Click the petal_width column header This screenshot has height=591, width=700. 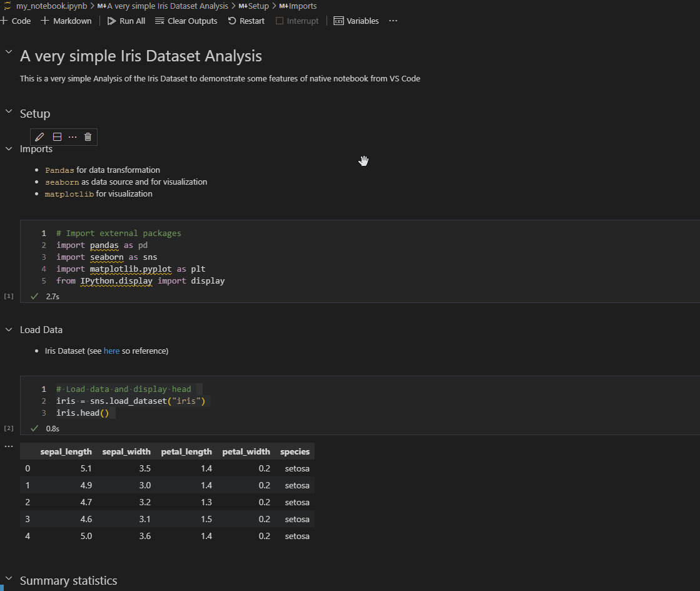coord(246,451)
